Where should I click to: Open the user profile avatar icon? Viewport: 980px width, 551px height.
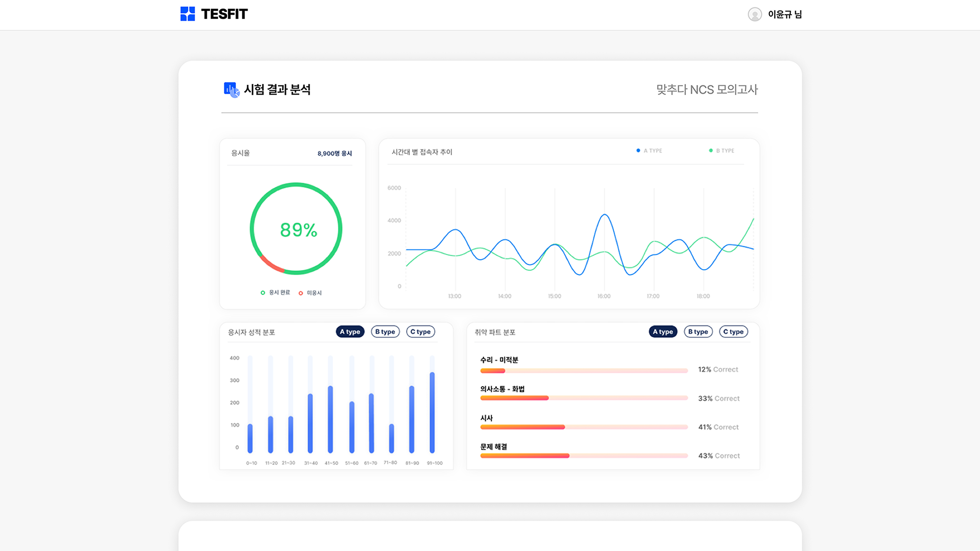755,14
